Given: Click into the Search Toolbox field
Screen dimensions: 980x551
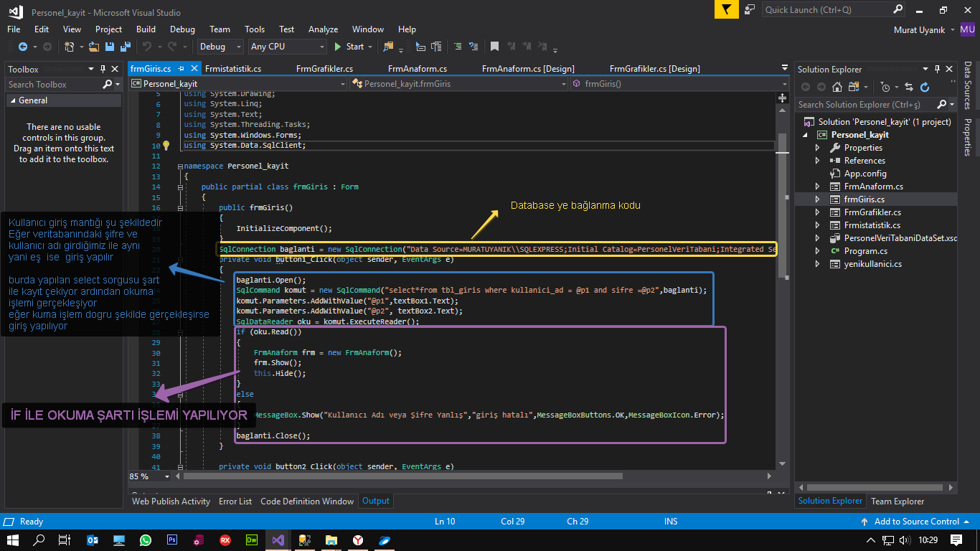Looking at the screenshot, I should (x=55, y=84).
